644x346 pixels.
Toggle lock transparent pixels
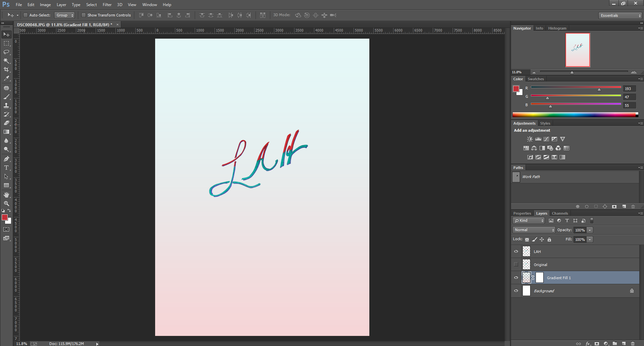(527, 240)
